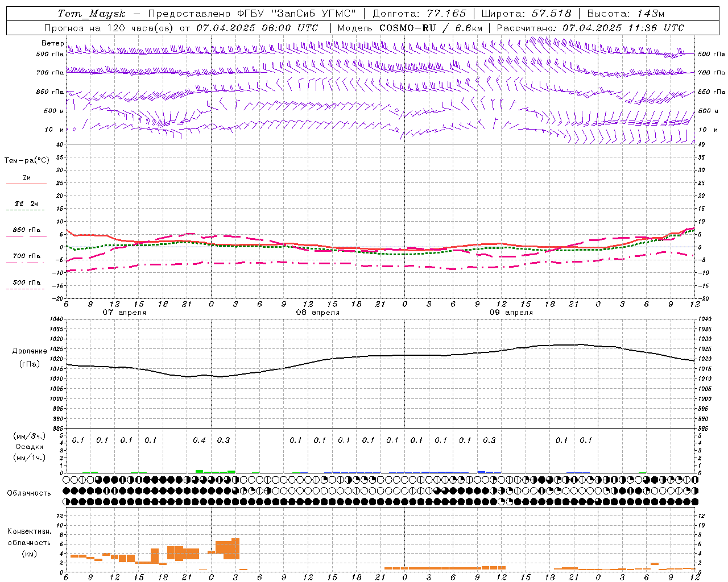Click the (гПа) unit label under Давление
Viewport: 728px width, 582px height.
tap(30, 364)
